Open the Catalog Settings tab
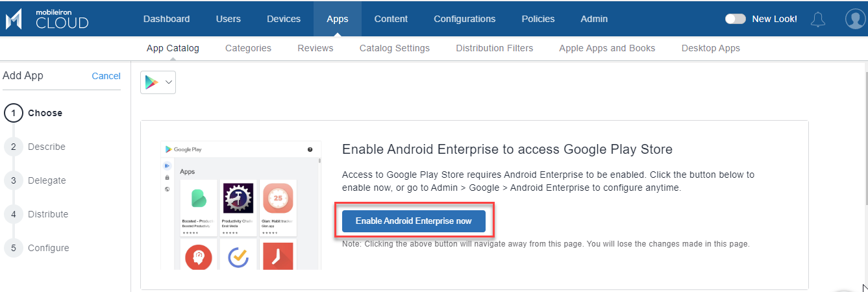 pos(395,48)
